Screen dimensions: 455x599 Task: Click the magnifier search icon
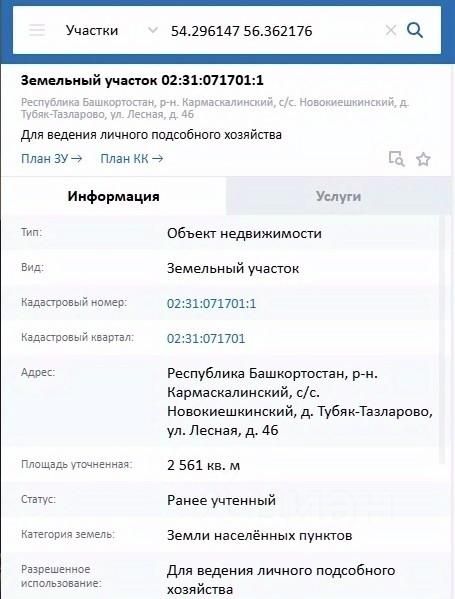pyautogui.click(x=415, y=30)
